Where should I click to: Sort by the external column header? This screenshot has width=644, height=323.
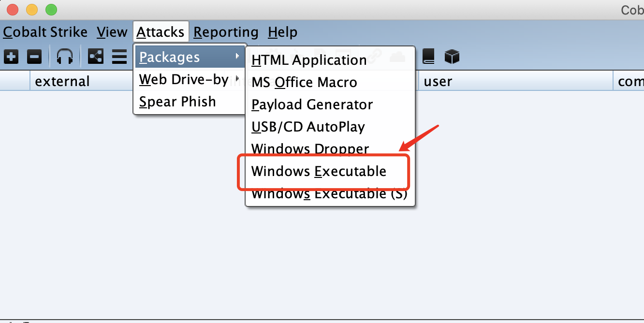(x=62, y=81)
